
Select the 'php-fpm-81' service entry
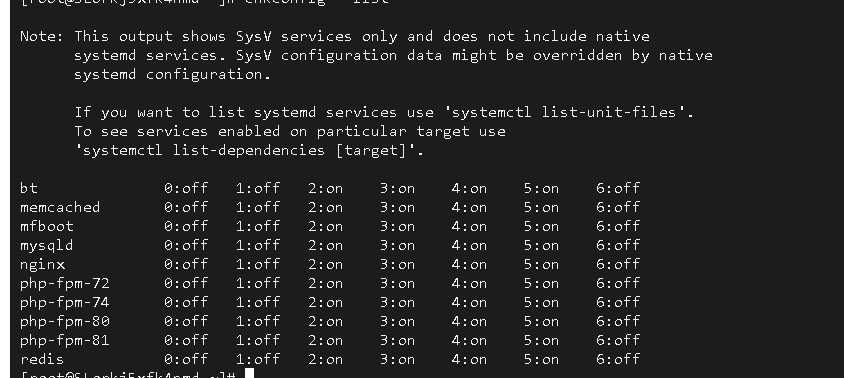coord(65,340)
